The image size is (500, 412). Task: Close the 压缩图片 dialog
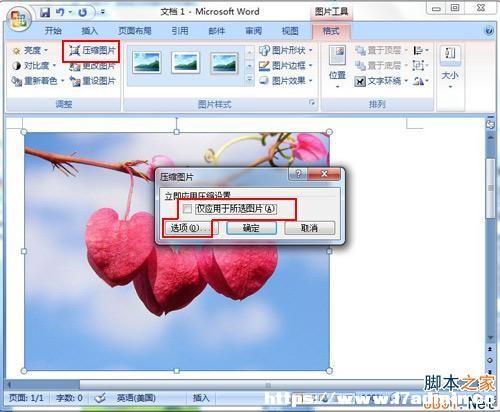(324, 174)
